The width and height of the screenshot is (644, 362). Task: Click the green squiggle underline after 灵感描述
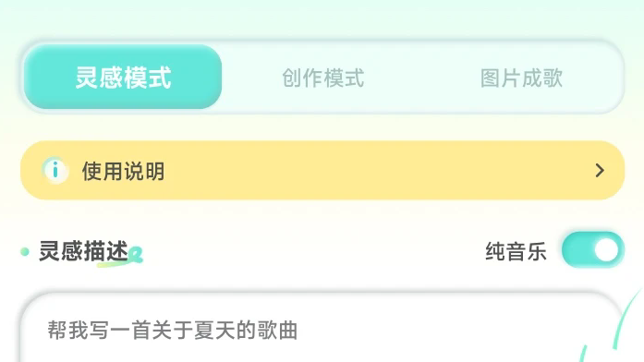(119, 258)
